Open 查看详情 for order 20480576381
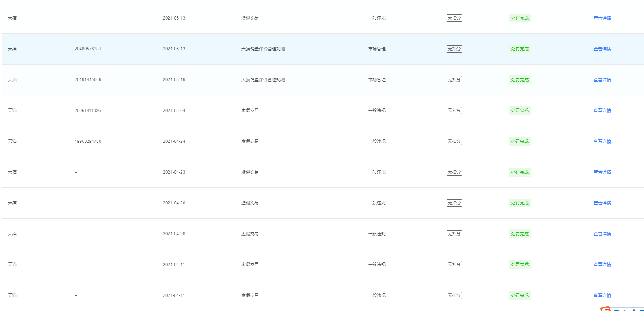This screenshot has width=644, height=311. tap(602, 49)
